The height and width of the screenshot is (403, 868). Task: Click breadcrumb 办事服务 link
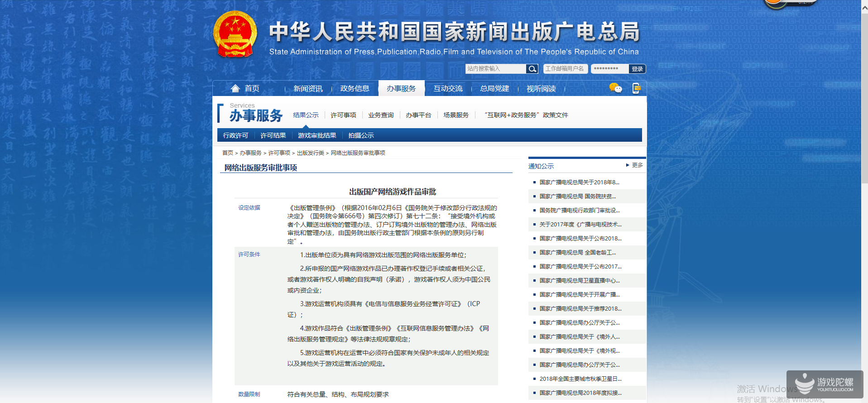coord(250,153)
